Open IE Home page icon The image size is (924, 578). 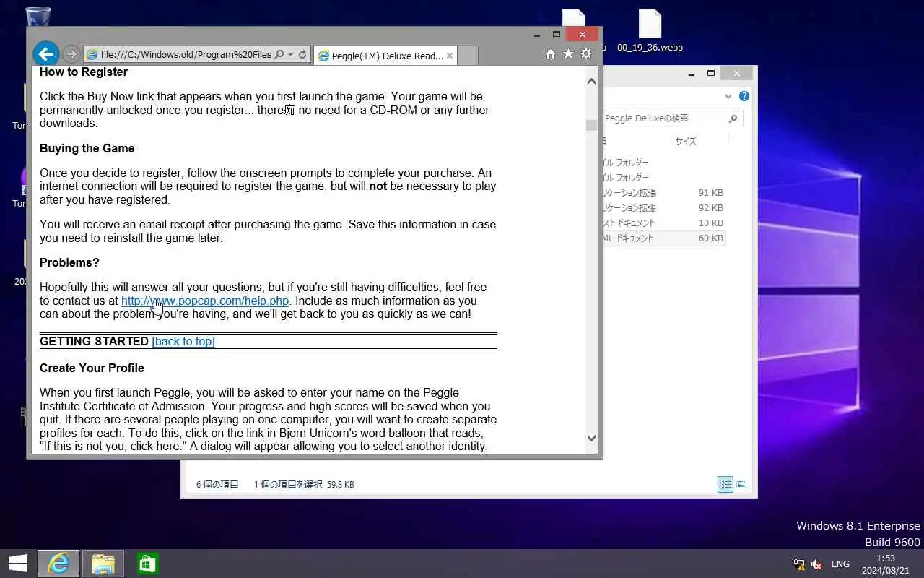pos(550,54)
